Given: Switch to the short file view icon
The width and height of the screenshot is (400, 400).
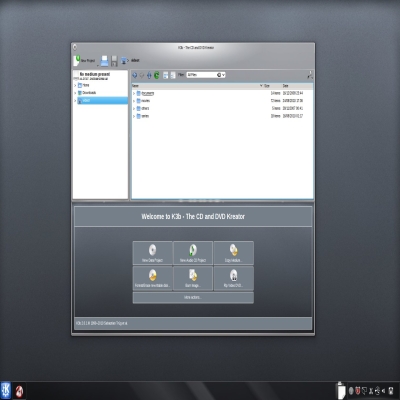Looking at the screenshot, I should (x=166, y=75).
